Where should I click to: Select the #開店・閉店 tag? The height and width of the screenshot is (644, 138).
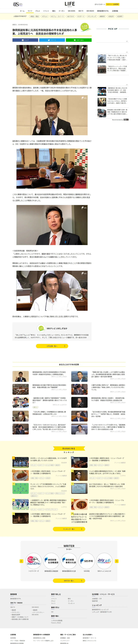pos(35,16)
